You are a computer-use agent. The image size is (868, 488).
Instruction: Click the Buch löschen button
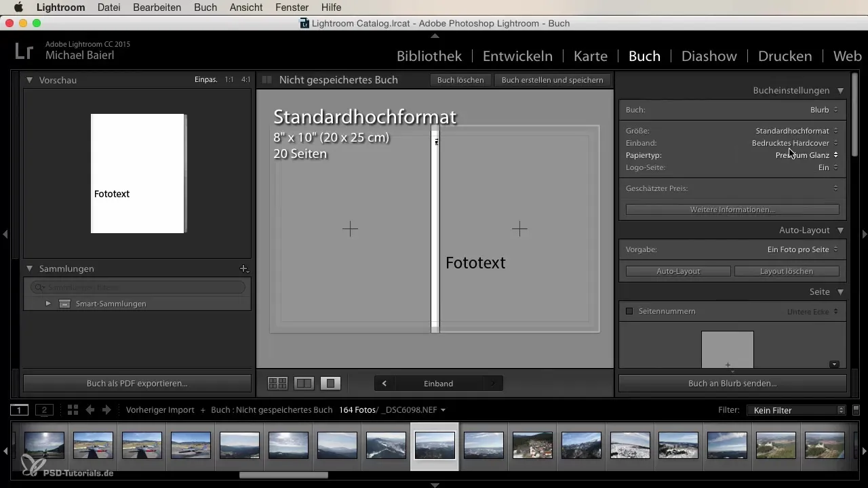pyautogui.click(x=460, y=80)
